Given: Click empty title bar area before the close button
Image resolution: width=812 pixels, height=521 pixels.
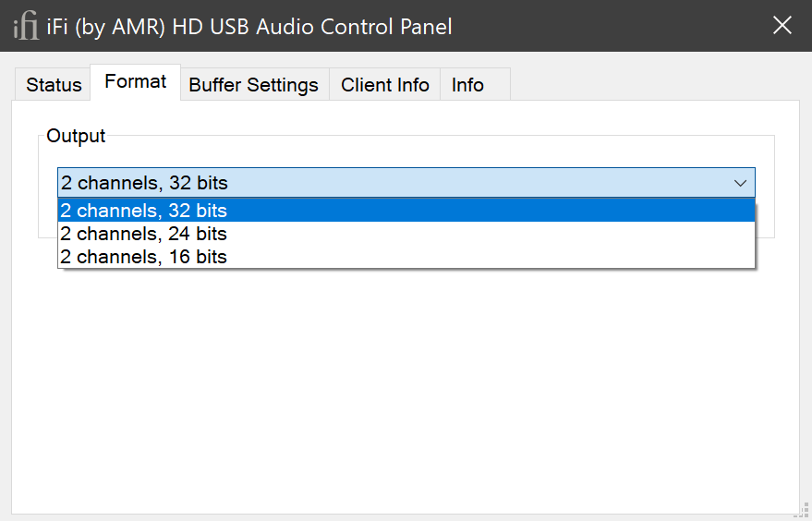Looking at the screenshot, I should click(610, 26).
